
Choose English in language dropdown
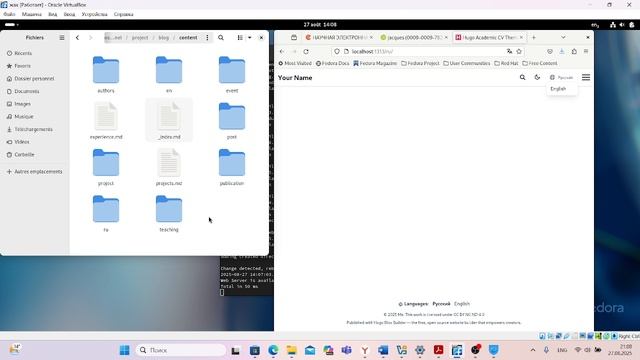(558, 89)
